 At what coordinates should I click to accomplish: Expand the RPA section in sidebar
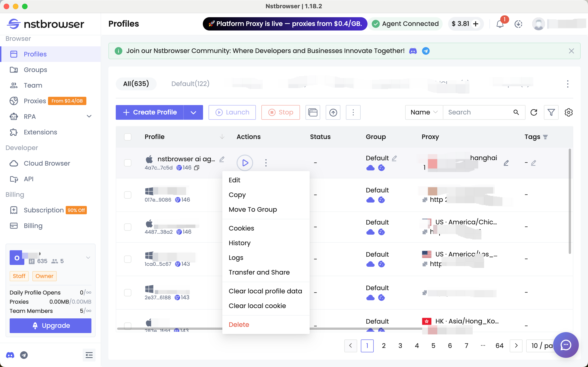pos(89,116)
